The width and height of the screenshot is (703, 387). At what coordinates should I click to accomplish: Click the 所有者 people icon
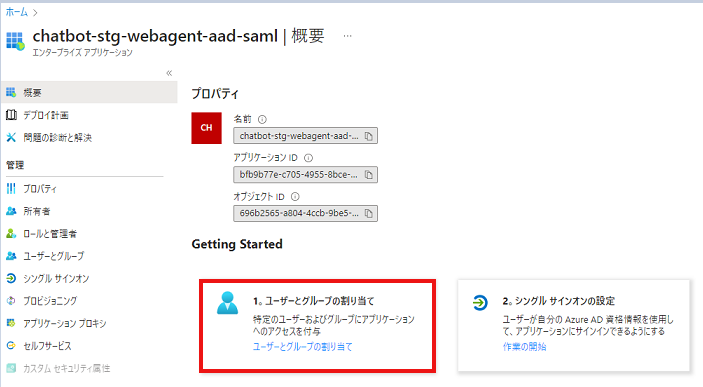pos(11,211)
